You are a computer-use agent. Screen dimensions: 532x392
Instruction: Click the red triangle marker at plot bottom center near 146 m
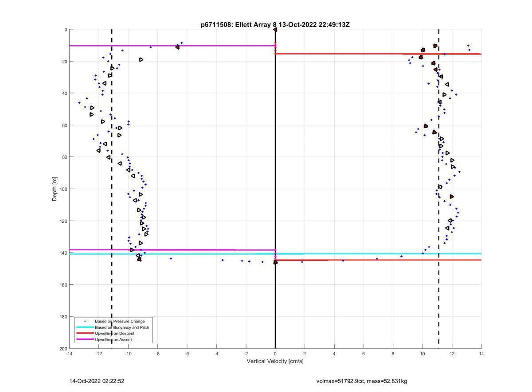coord(275,262)
